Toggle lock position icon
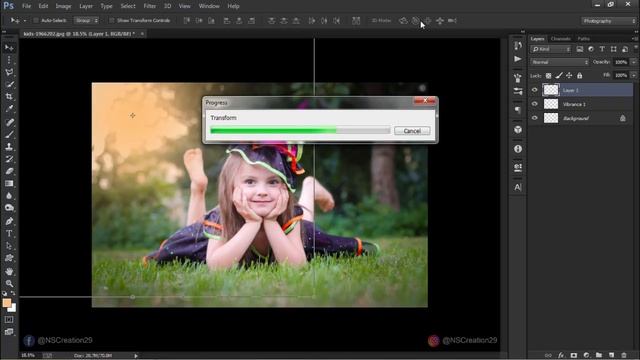The height and width of the screenshot is (360, 640). [569, 76]
